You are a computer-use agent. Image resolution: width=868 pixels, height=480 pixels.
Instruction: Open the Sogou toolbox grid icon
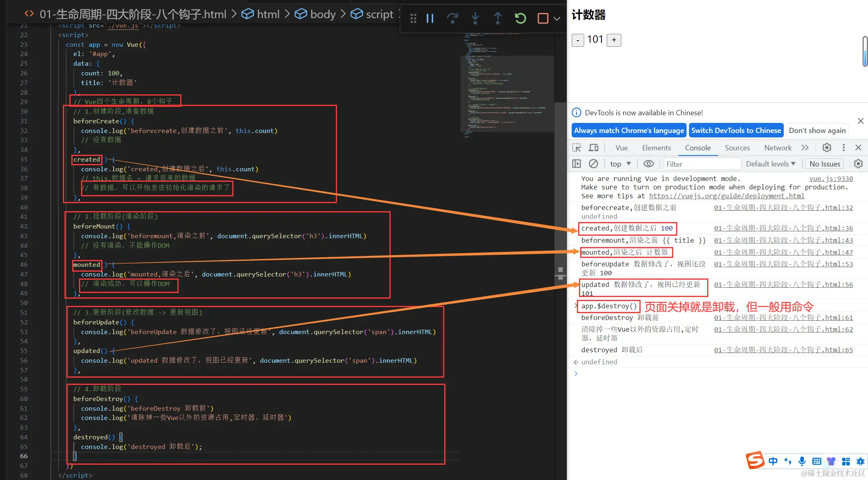(x=846, y=461)
